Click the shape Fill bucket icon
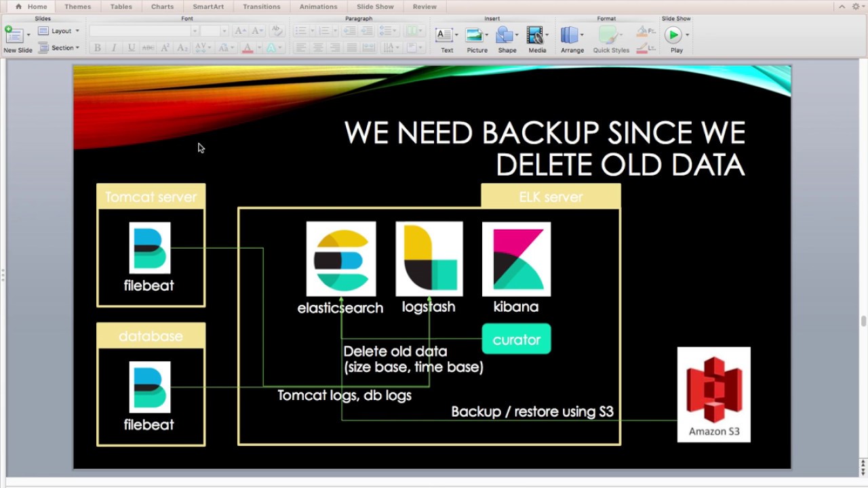The height and width of the screenshot is (488, 868). tap(642, 31)
